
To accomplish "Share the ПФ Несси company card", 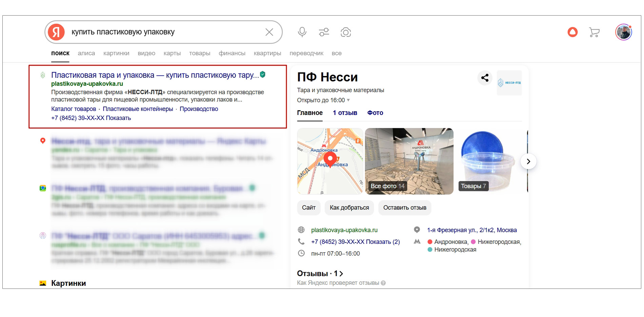I will pos(485,78).
